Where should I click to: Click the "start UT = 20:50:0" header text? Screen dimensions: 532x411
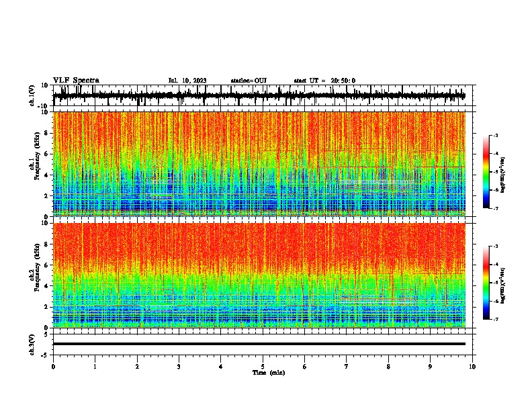click(x=324, y=81)
